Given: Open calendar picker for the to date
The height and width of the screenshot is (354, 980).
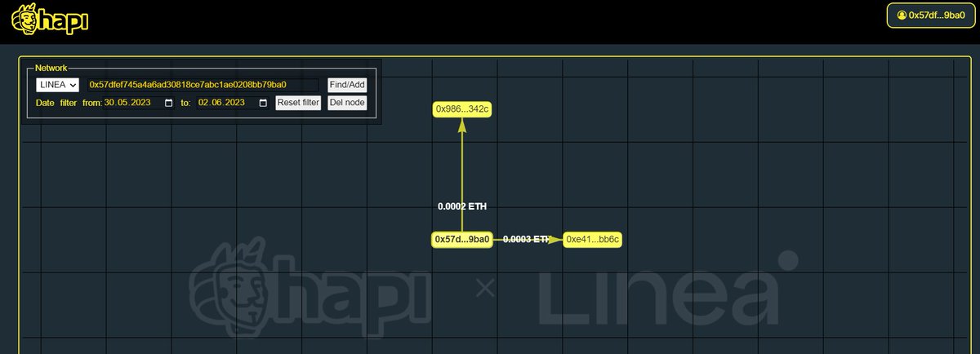Looking at the screenshot, I should pyautogui.click(x=263, y=103).
